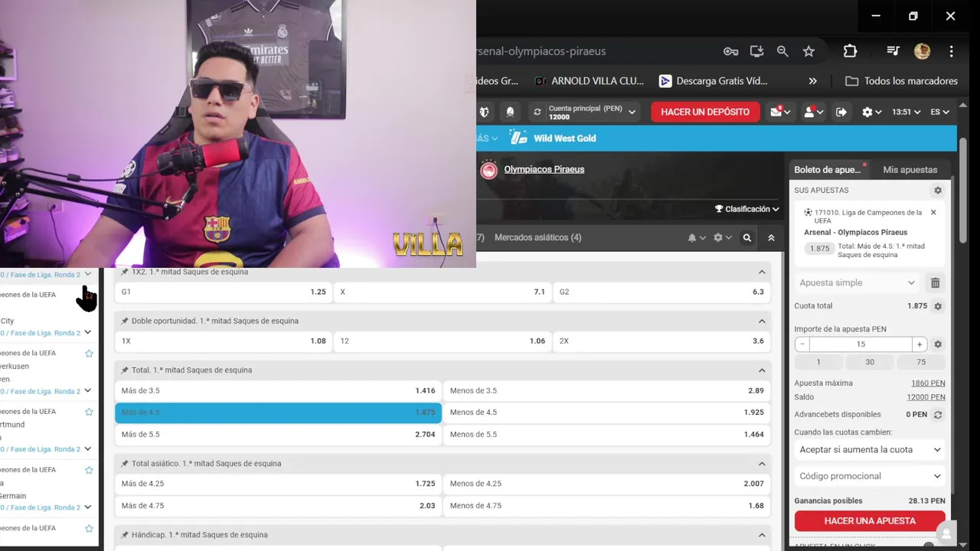Favorite the match with Dortmund star
Viewport: 980px width, 551px height.
point(89,412)
